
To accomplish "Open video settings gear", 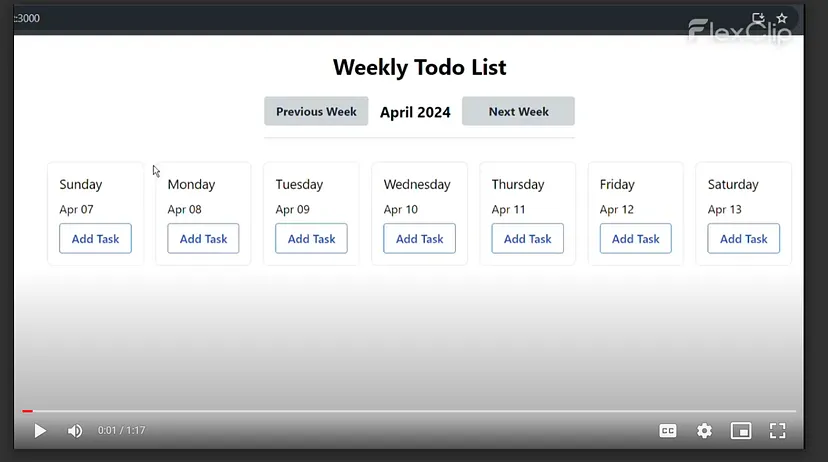I will (704, 431).
